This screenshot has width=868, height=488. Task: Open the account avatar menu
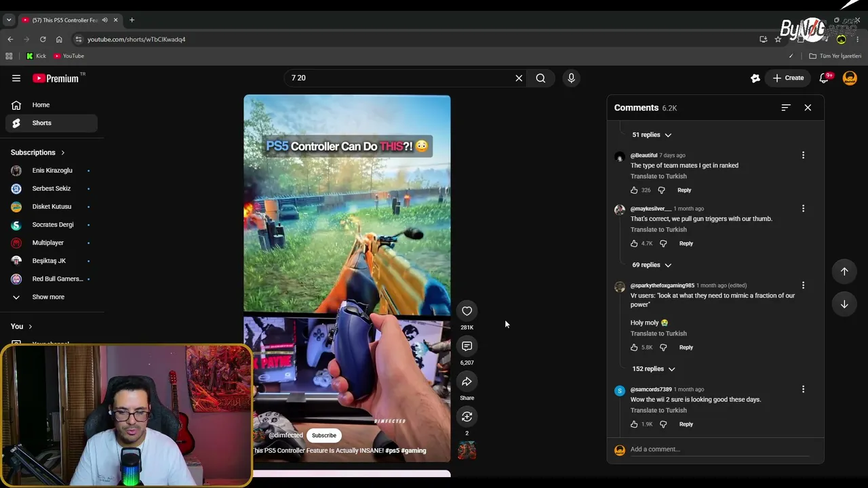point(850,78)
